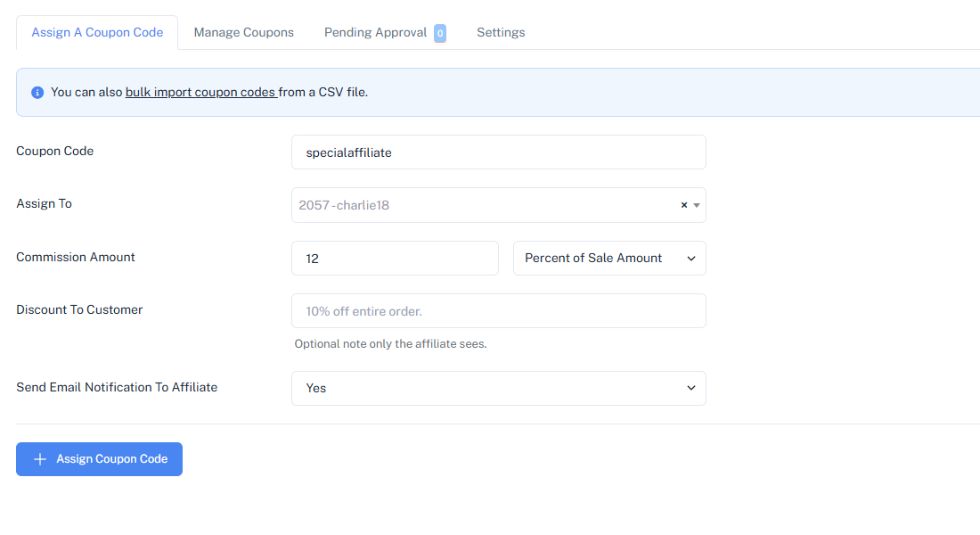Click the plus icon on Assign Coupon Code button
The width and height of the screenshot is (980, 535).
(x=39, y=458)
